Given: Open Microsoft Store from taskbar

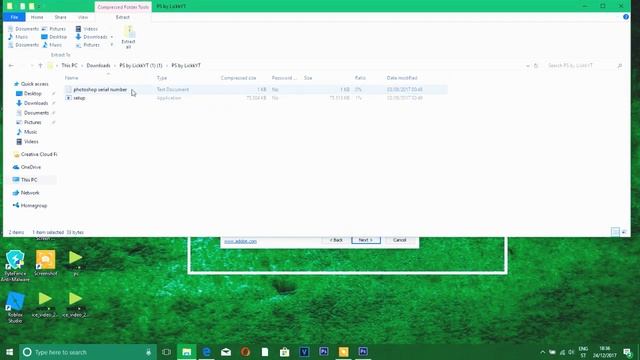Looking at the screenshot, I should click(x=284, y=352).
